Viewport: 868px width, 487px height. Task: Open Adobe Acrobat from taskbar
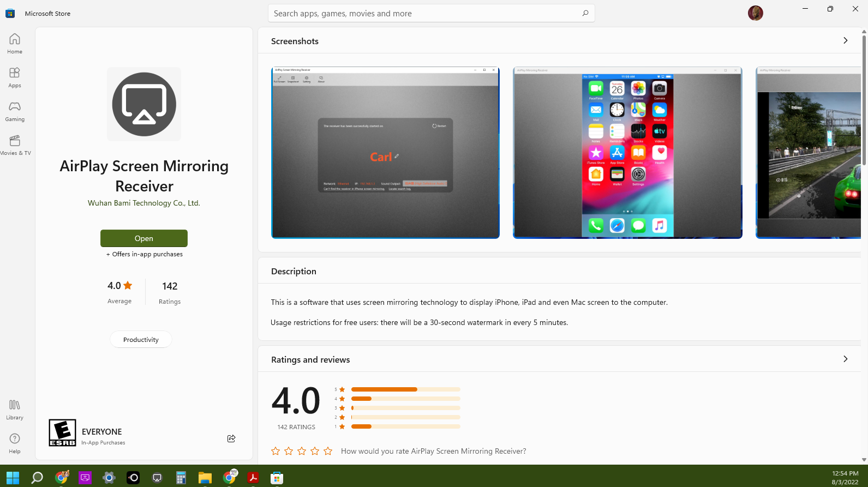[253, 478]
